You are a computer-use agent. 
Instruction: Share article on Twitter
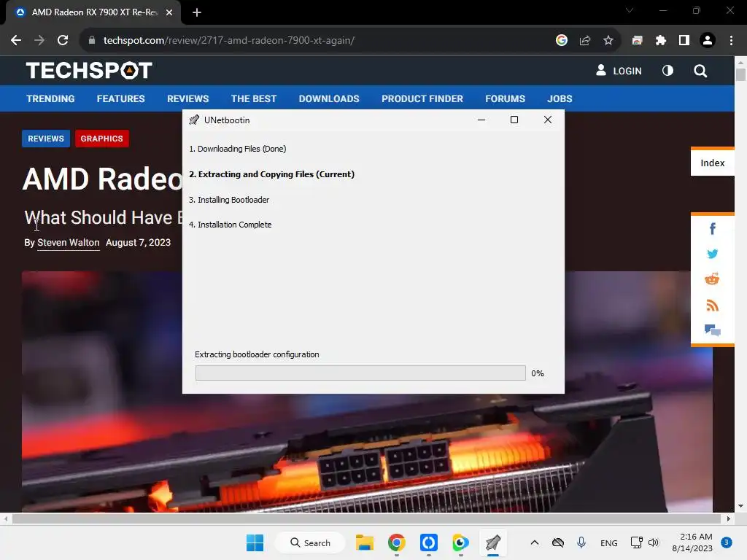pyautogui.click(x=712, y=254)
